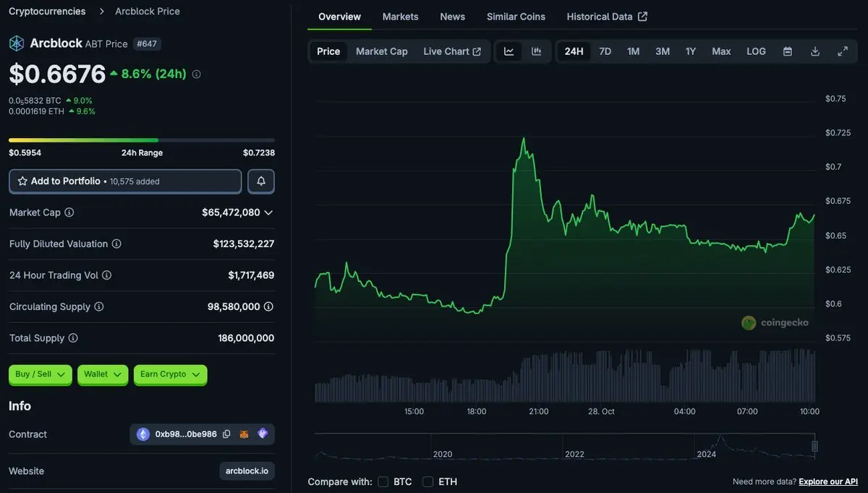The image size is (868, 493).
Task: Open arcblock.io website link
Action: coord(247,471)
